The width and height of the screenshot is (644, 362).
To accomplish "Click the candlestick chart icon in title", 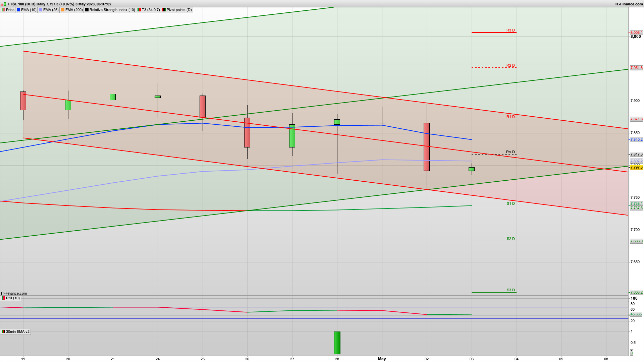I will tap(4, 4).
